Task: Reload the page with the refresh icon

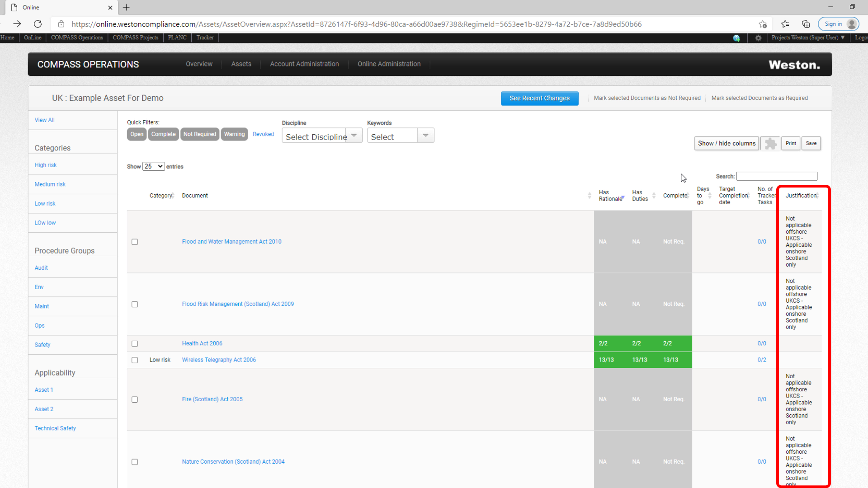Action: (x=38, y=24)
